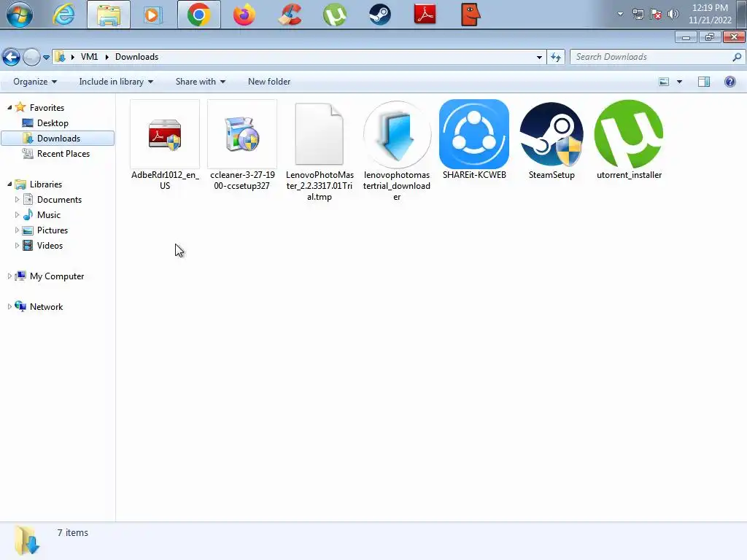Image resolution: width=747 pixels, height=560 pixels.
Task: Open Adobe Reader from the taskbar
Action: coord(425,15)
